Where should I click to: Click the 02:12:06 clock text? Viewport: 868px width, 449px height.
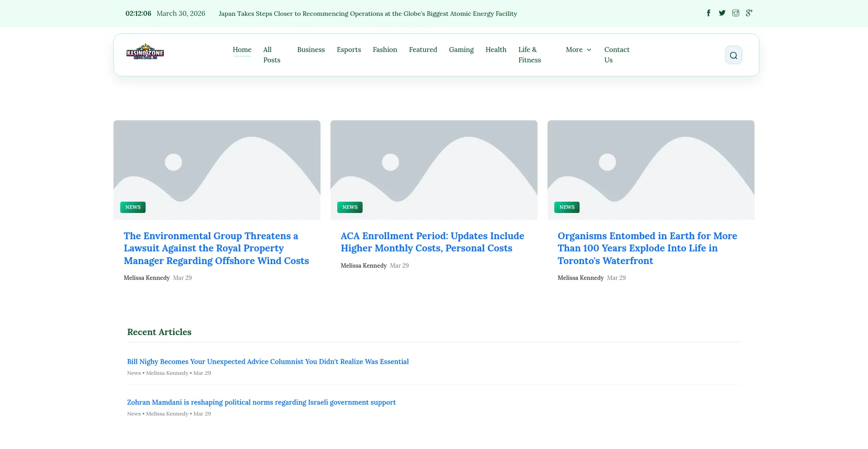click(138, 14)
